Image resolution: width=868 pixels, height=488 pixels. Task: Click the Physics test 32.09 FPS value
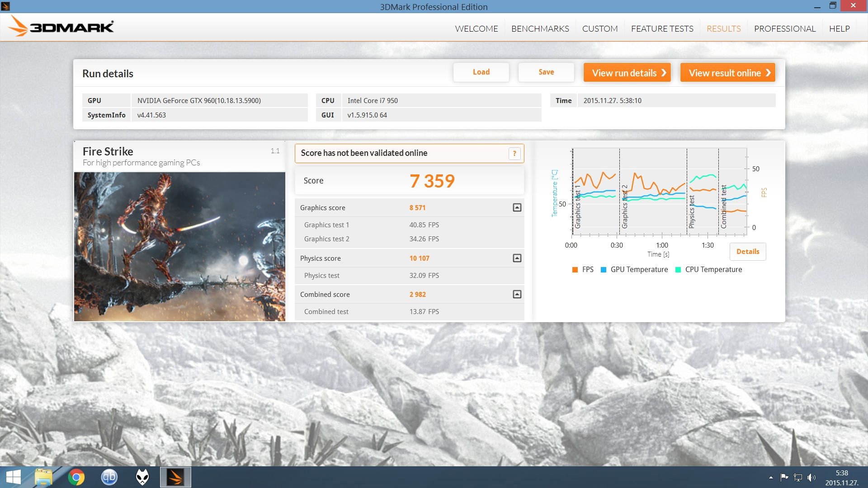coord(424,276)
